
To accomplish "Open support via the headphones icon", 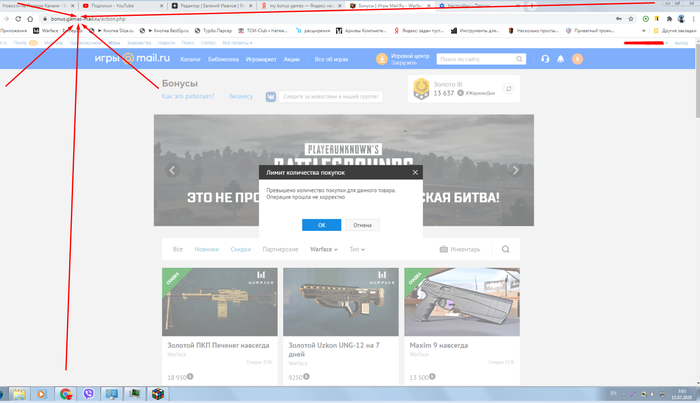I will click(x=545, y=59).
